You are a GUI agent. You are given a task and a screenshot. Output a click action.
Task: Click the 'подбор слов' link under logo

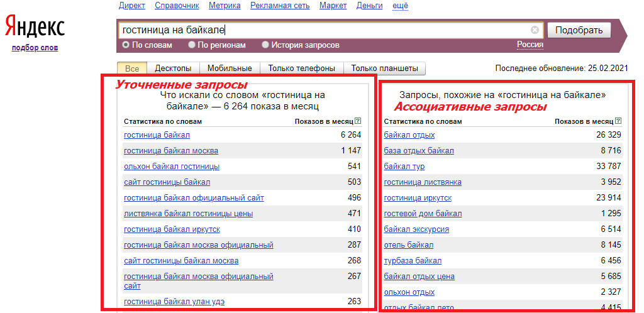(x=35, y=48)
